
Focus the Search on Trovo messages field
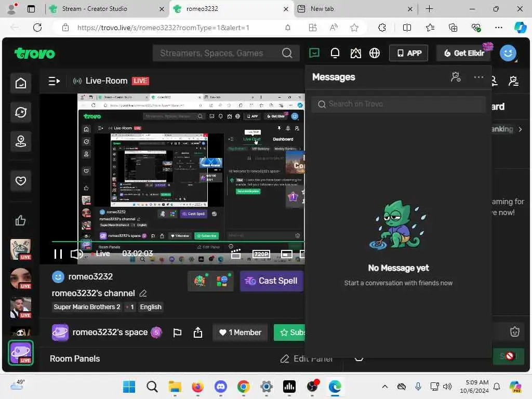coord(398,104)
